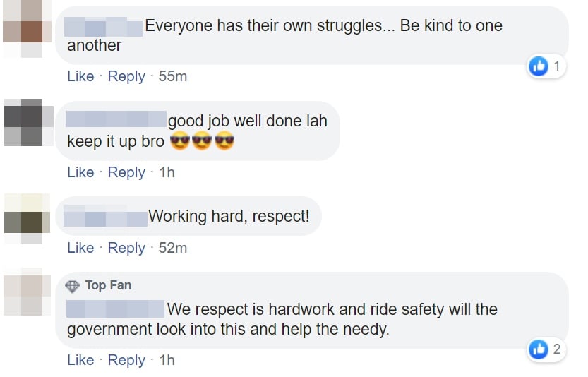Click the commenter name before 'good job well done'
Image resolution: width=588 pixels, height=377 pixels.
point(116,121)
